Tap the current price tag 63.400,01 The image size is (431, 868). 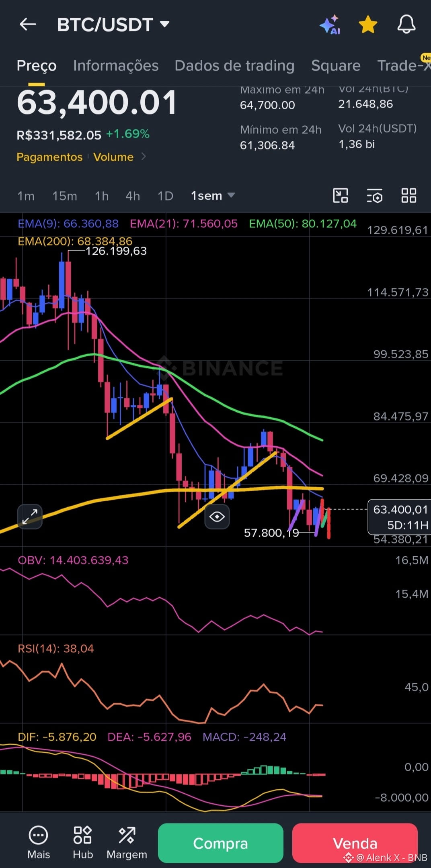pyautogui.click(x=400, y=517)
